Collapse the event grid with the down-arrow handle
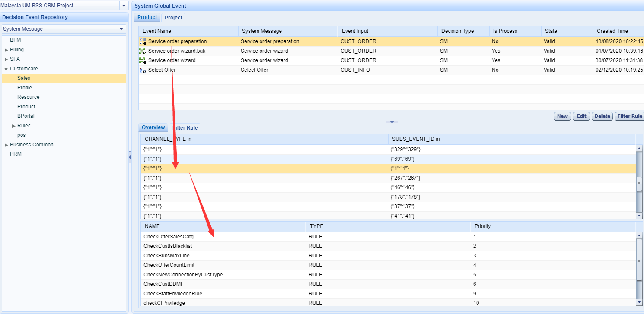Screen dimensions: 644x314 [392, 122]
